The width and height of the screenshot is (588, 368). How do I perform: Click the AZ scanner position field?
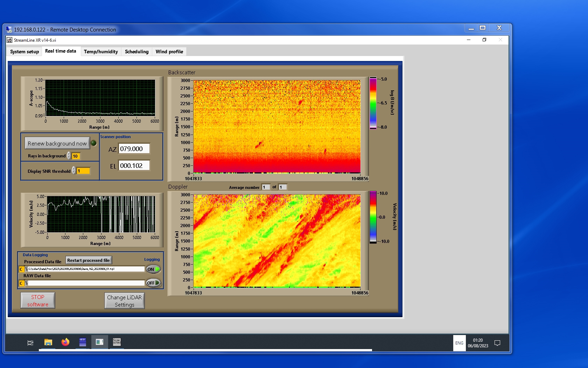[x=134, y=149]
